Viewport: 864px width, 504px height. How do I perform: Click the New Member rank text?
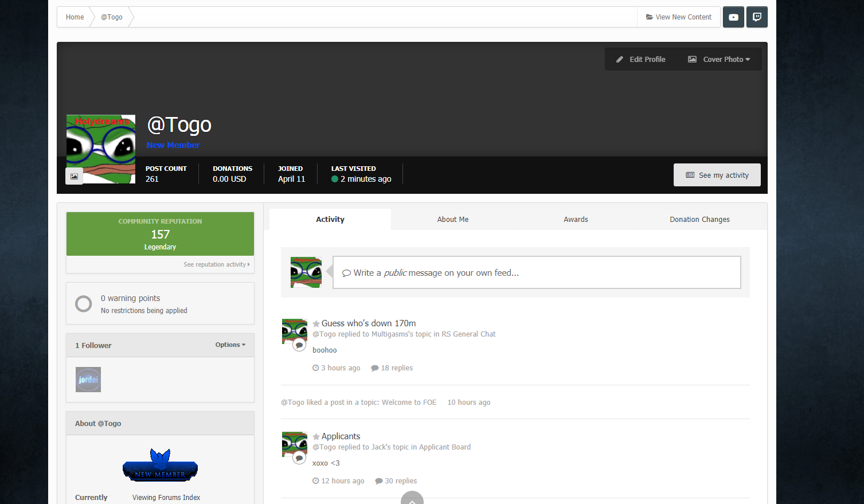[173, 145]
